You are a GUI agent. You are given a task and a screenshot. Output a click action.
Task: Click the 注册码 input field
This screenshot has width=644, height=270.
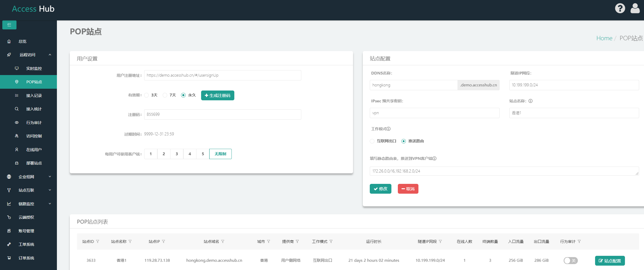pyautogui.click(x=223, y=114)
